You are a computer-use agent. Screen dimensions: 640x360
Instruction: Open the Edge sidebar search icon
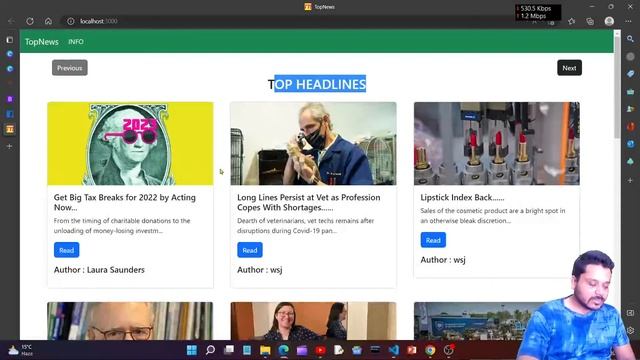point(630,39)
